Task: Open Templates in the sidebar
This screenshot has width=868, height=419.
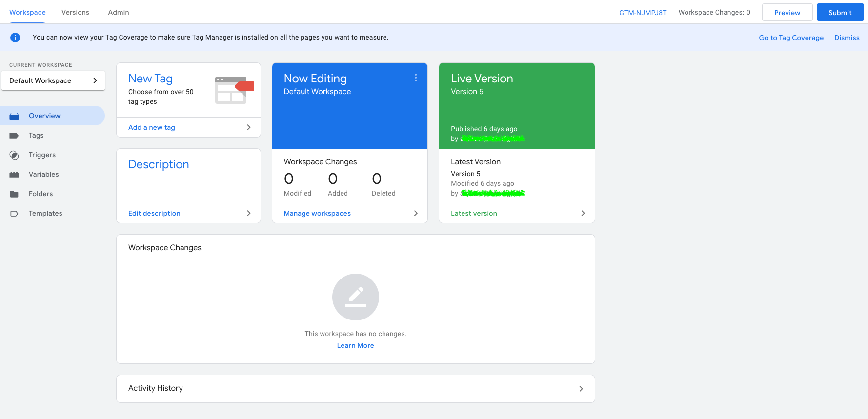Action: [52, 213]
